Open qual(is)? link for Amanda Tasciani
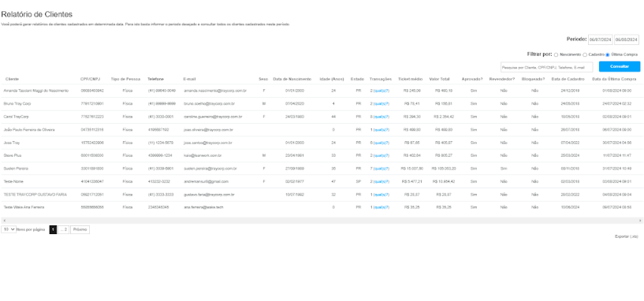644x301 pixels. pyautogui.click(x=382, y=91)
